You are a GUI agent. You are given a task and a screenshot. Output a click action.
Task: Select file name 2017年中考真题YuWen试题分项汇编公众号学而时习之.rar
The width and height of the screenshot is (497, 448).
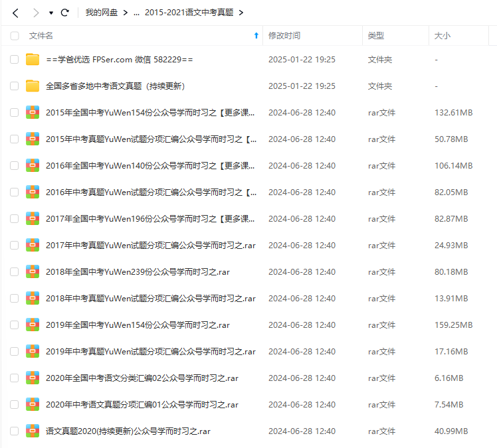[151, 246]
